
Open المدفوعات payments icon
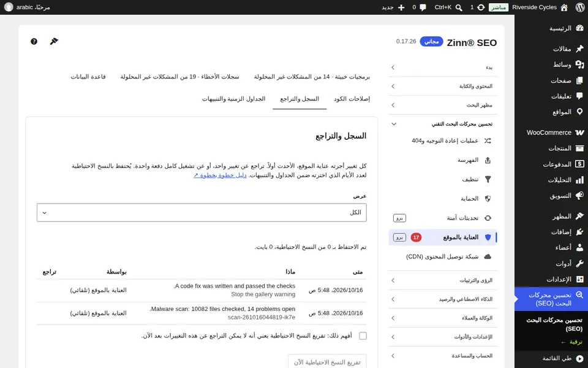tap(580, 164)
